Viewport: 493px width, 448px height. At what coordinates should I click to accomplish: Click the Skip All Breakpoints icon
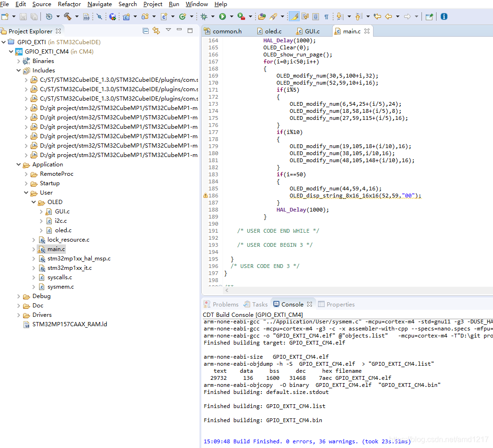pyautogui.click(x=99, y=16)
